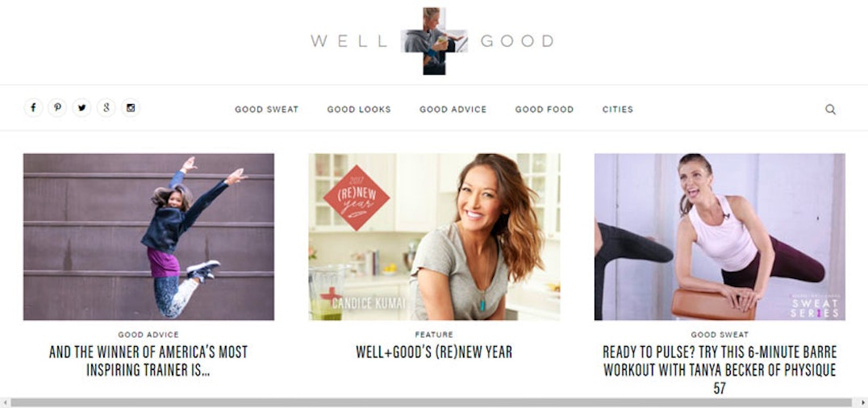The image size is (868, 408).
Task: Open the Good Advice menu item
Action: pyautogui.click(x=453, y=110)
